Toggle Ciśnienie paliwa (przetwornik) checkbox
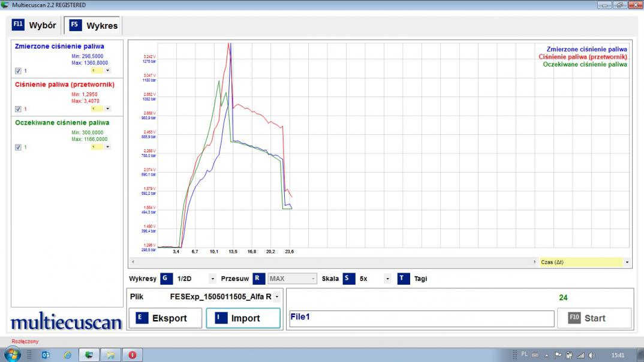644x362 pixels. (x=18, y=109)
